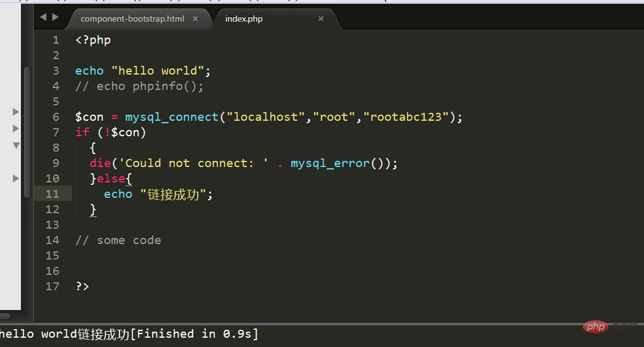644x347 pixels.
Task: Click highlighted line number 11 in gutter
Action: pos(52,194)
